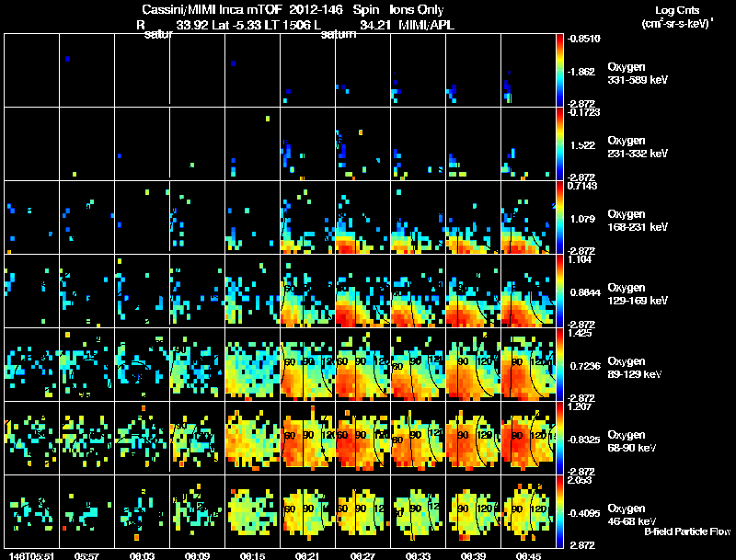Click the 06:33 time axis label
736x560 pixels.
(418, 556)
